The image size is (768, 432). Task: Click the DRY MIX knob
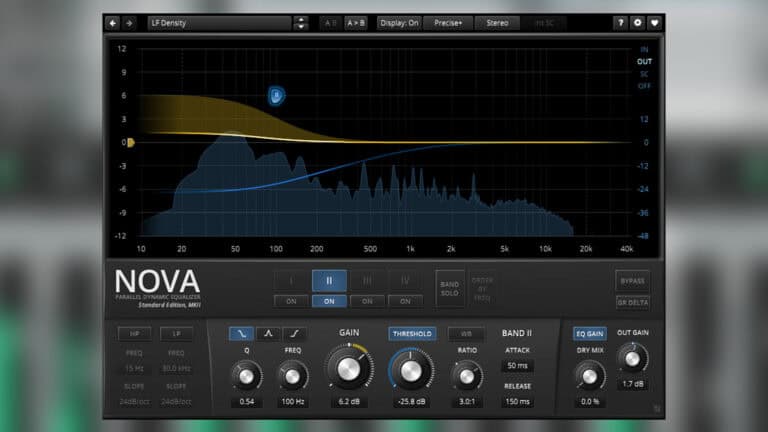pos(590,376)
